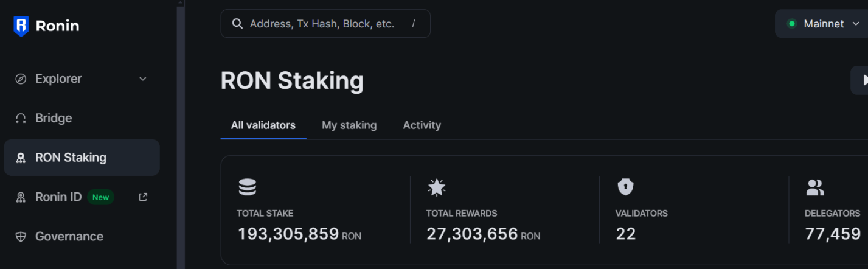Screen dimensions: 868x269
Task: Expand the Explorer submenu chevron
Action: click(x=143, y=79)
